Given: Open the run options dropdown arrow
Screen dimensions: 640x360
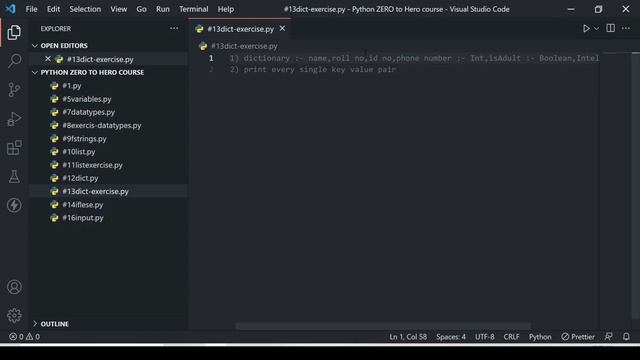Looking at the screenshot, I should coord(596,29).
